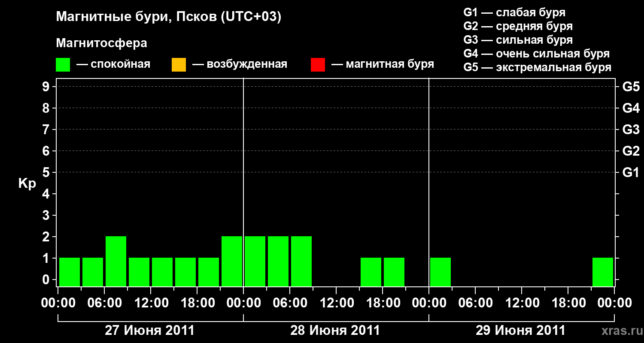Click the '12:00' time label under 28 June
The width and height of the screenshot is (644, 343).
336,303
